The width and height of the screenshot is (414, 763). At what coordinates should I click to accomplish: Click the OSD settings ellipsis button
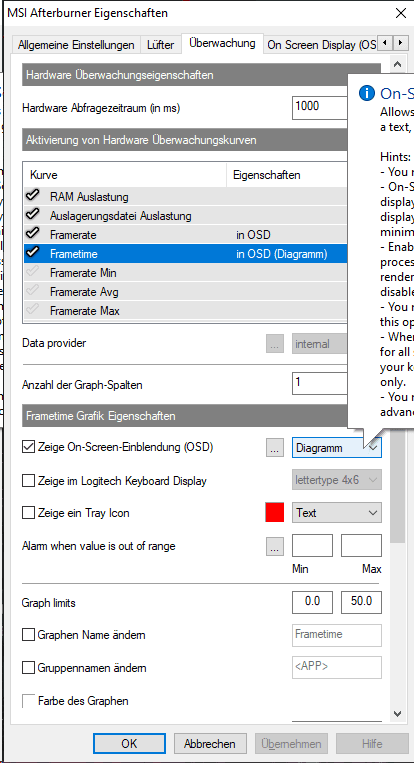tap(275, 448)
